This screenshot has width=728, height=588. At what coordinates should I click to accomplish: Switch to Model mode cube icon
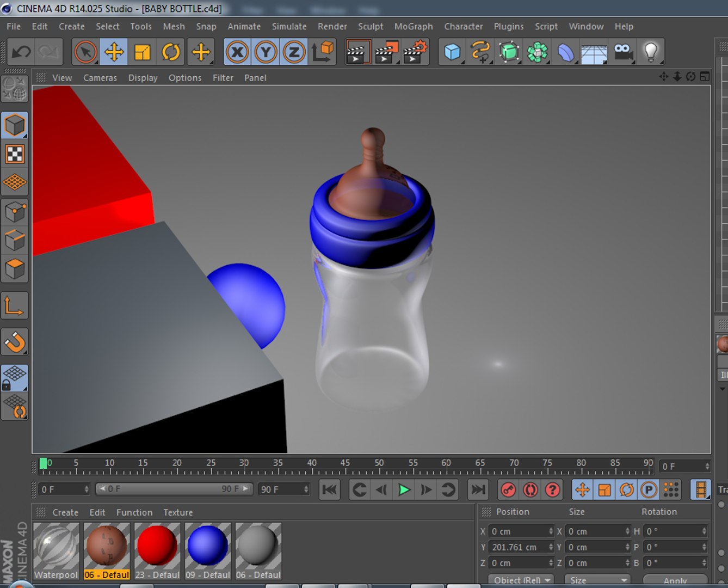point(15,126)
